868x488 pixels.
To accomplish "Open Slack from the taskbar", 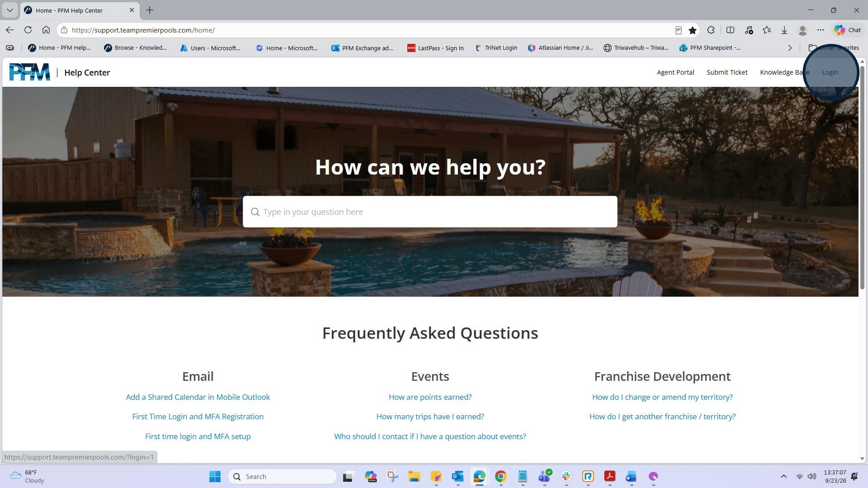I will point(566,476).
